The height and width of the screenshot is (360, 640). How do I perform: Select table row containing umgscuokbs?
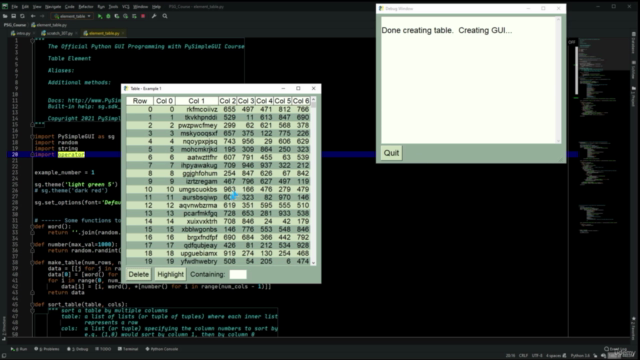tap(218, 189)
